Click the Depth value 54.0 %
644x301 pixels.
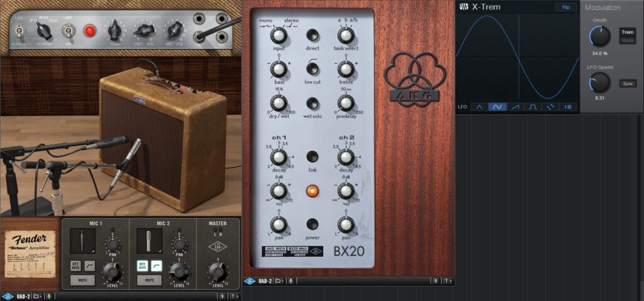click(600, 53)
